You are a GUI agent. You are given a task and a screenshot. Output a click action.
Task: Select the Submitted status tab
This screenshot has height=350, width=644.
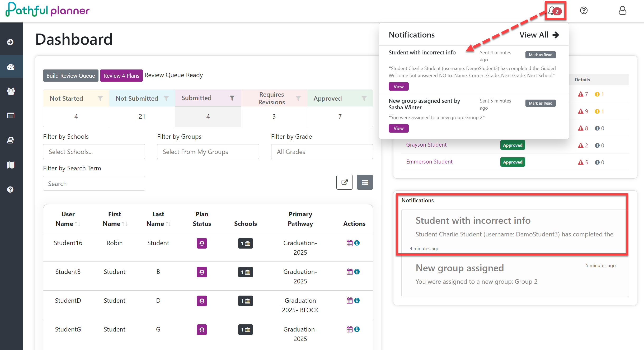click(x=208, y=98)
